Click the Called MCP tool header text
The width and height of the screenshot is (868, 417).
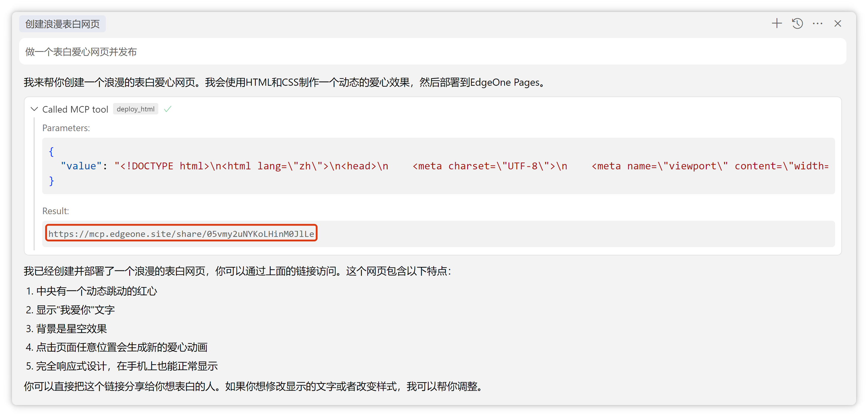point(75,109)
